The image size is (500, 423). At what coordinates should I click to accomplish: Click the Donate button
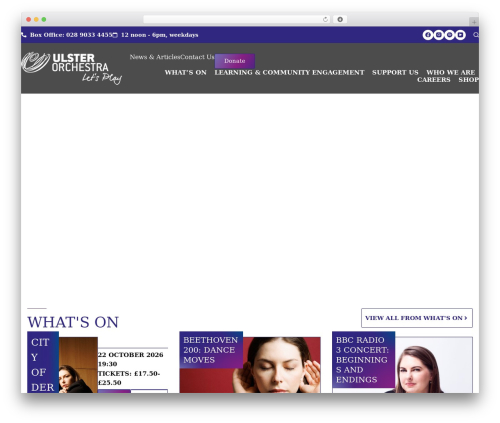coord(235,61)
